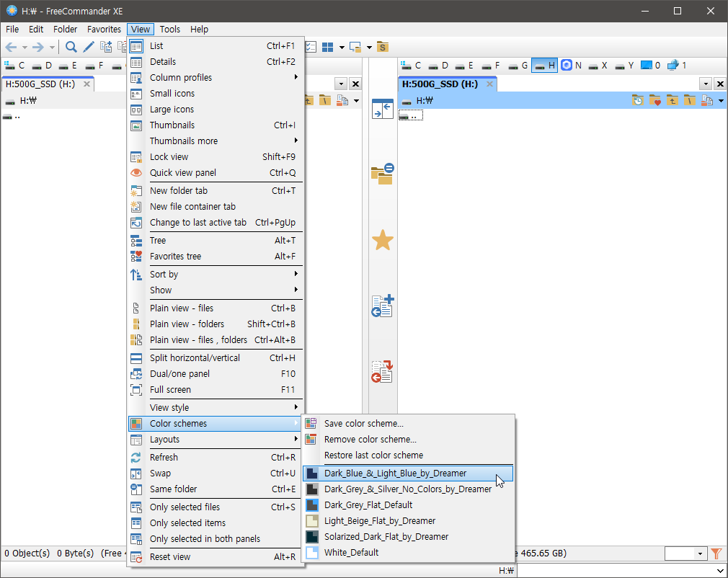Screen dimensions: 728x578
Task: Select drive X in right drive bar
Action: [598, 66]
